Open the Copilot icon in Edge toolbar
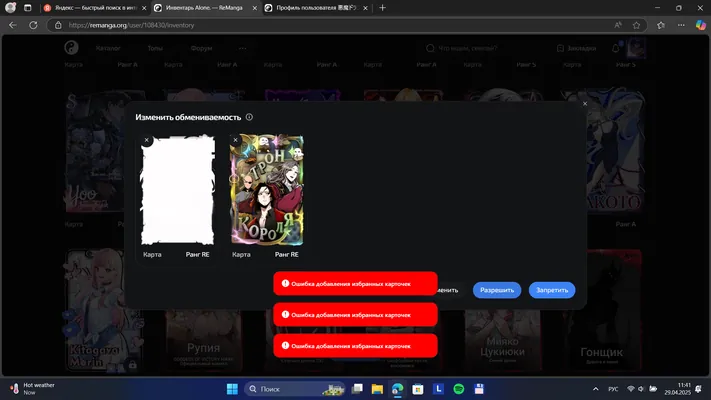This screenshot has height=400, width=711. [701, 25]
